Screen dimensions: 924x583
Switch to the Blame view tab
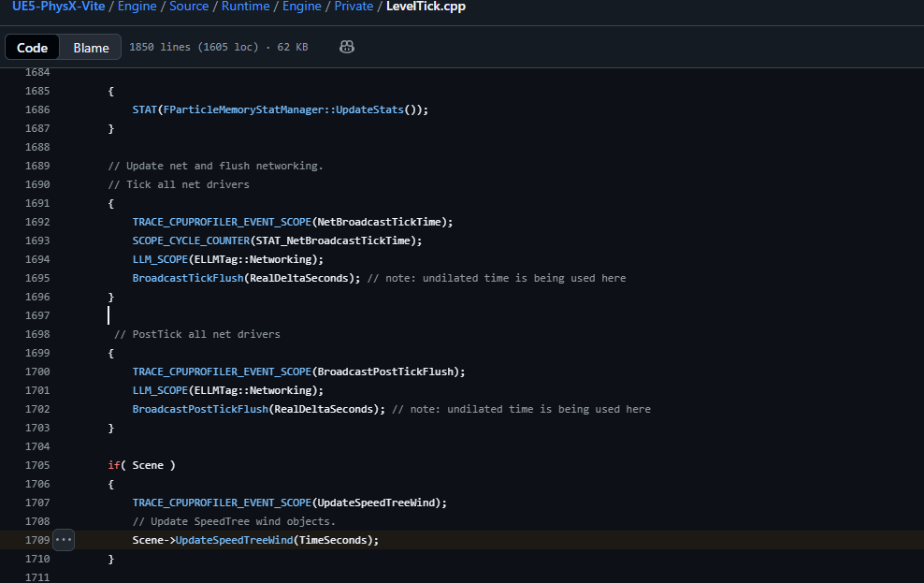pyautogui.click(x=91, y=48)
